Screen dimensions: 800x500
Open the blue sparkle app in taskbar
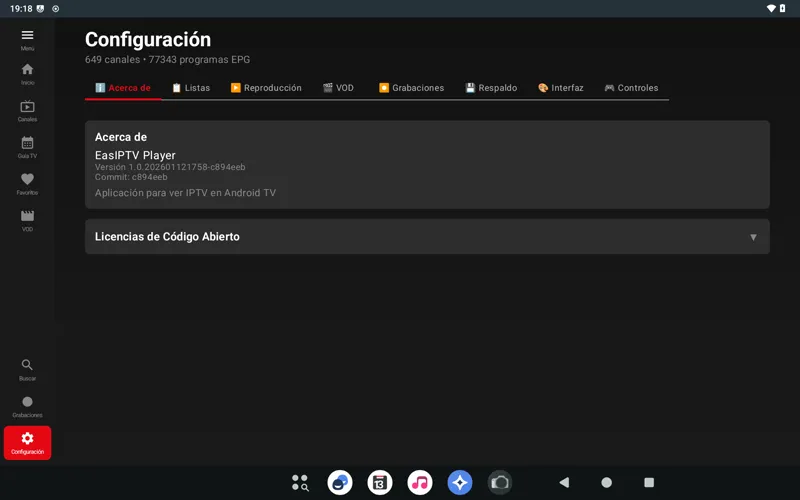[460, 483]
